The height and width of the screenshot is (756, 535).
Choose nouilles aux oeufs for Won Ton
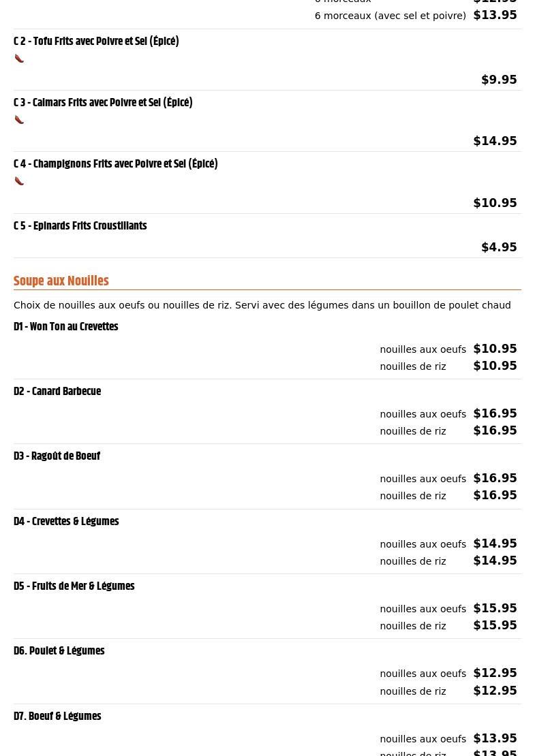pos(423,349)
